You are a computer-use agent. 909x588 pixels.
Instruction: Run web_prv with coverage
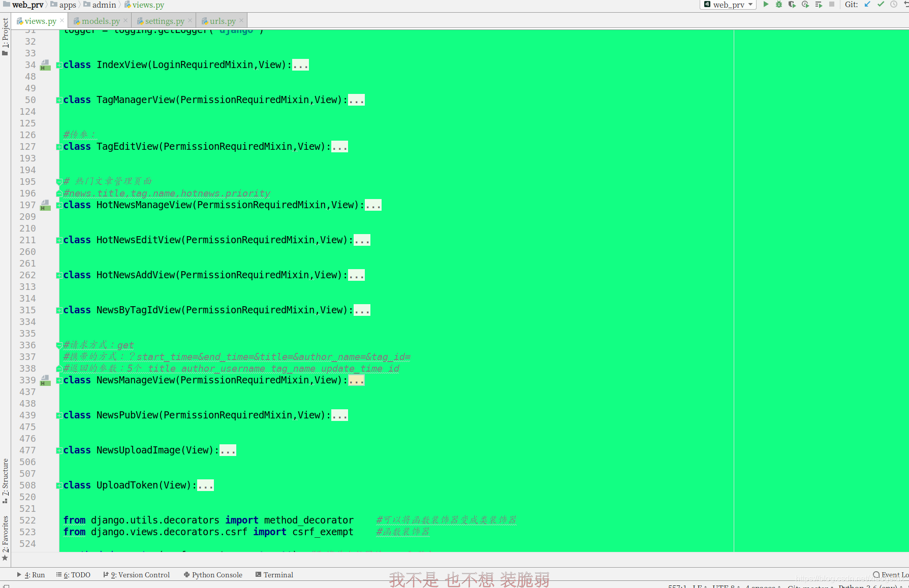pyautogui.click(x=792, y=5)
